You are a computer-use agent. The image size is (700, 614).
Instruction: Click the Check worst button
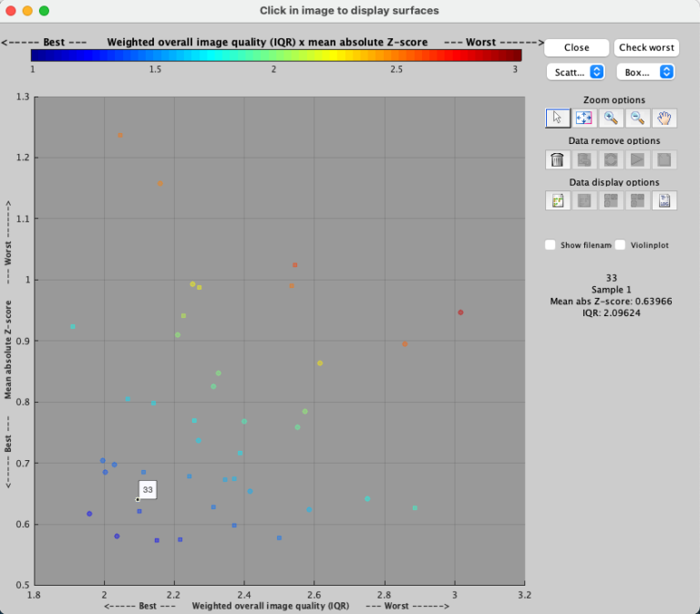(x=647, y=47)
